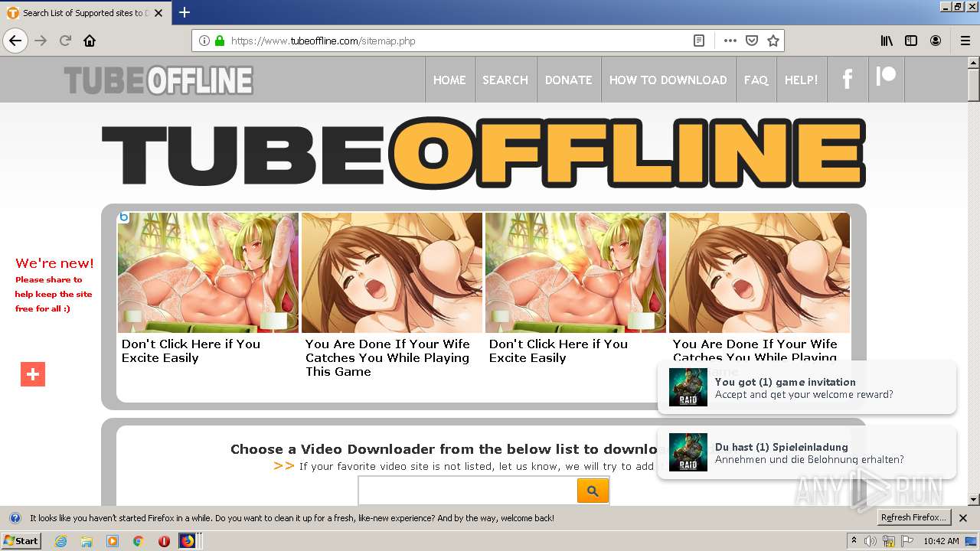
Task: Open a new tab with plus button
Action: click(185, 12)
